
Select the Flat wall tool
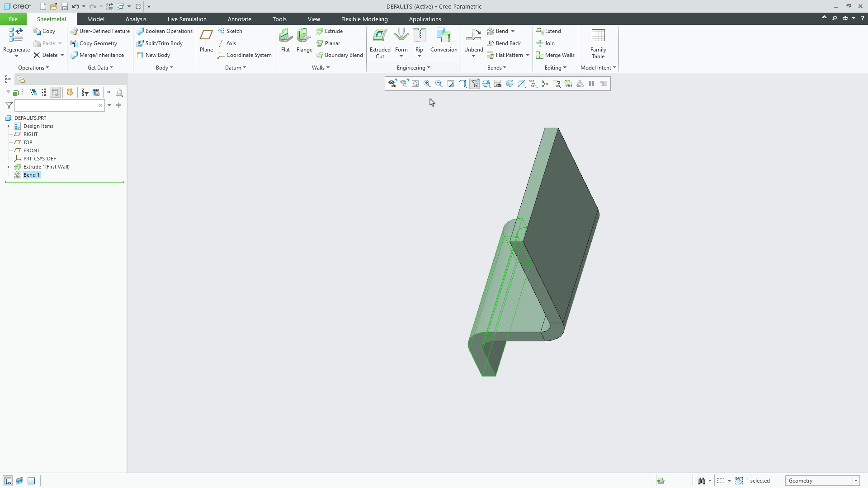pyautogui.click(x=285, y=41)
